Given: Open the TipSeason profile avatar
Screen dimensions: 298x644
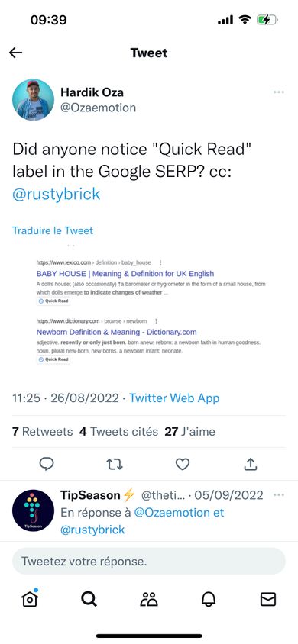Looking at the screenshot, I should [x=33, y=510].
